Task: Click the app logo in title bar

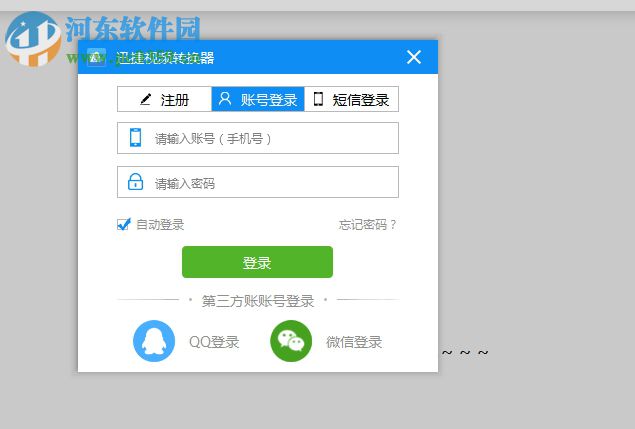Action: pyautogui.click(x=96, y=57)
